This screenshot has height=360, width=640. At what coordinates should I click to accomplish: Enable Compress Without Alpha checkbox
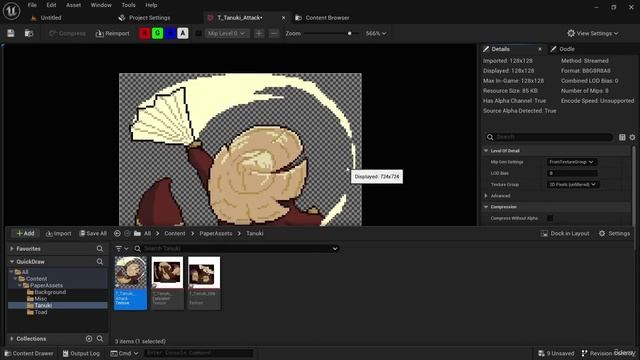click(550, 218)
